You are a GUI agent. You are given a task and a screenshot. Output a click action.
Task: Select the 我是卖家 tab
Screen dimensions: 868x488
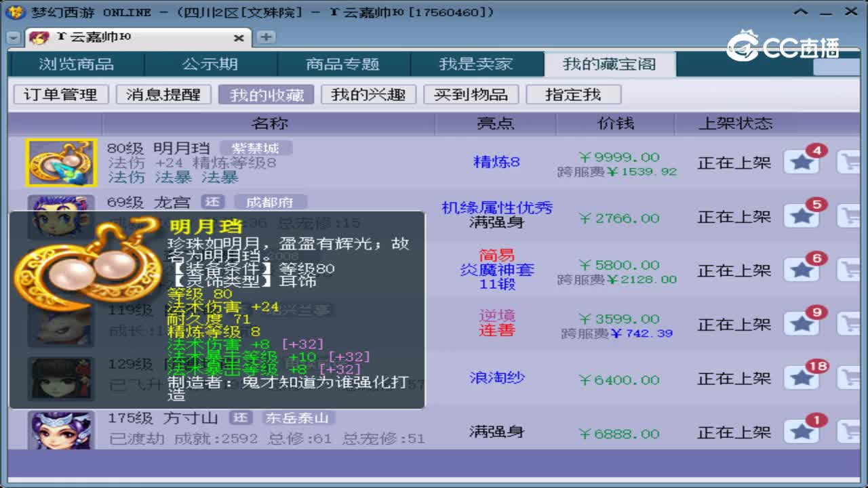476,64
